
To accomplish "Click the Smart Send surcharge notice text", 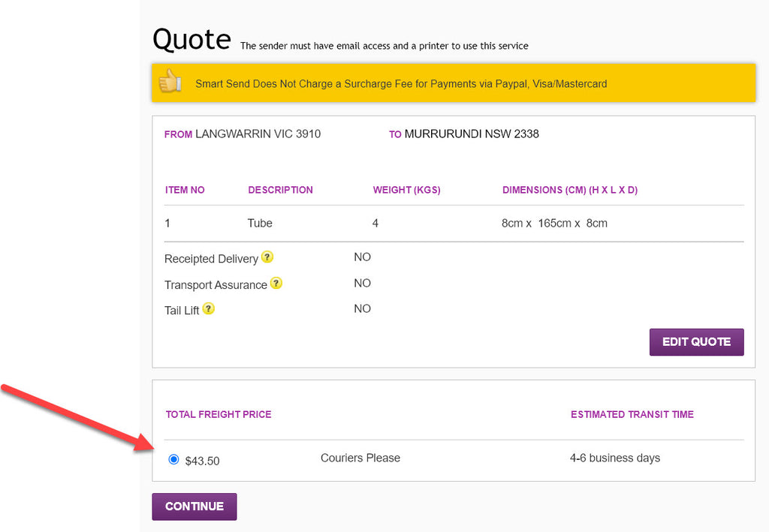I will [401, 84].
